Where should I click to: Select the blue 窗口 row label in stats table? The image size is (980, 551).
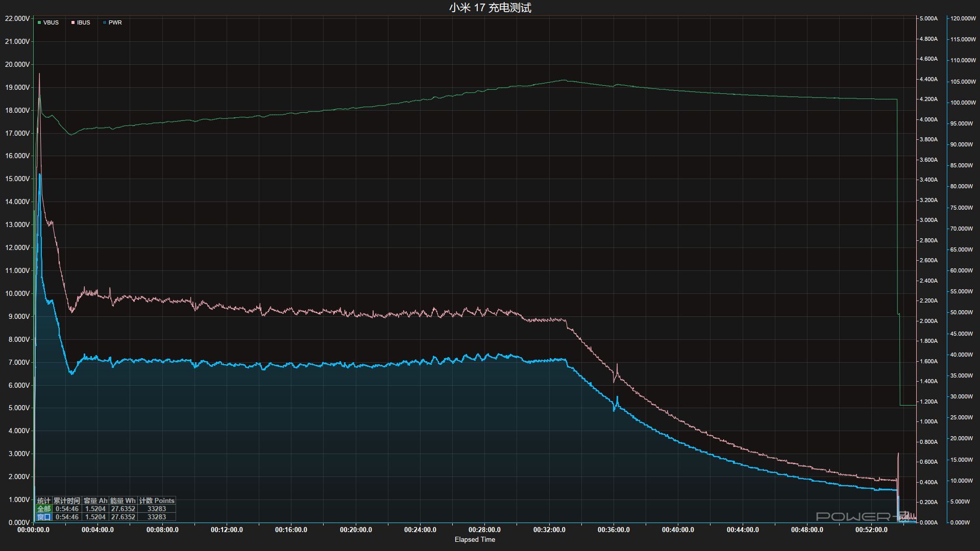click(44, 517)
